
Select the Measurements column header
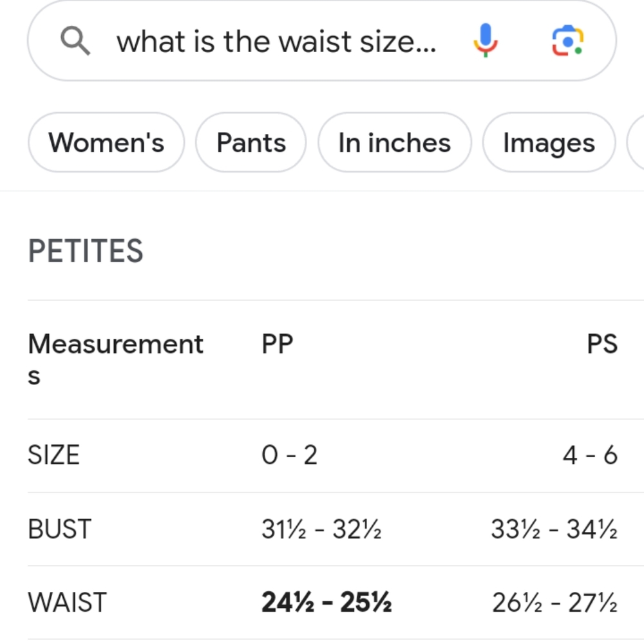[115, 359]
